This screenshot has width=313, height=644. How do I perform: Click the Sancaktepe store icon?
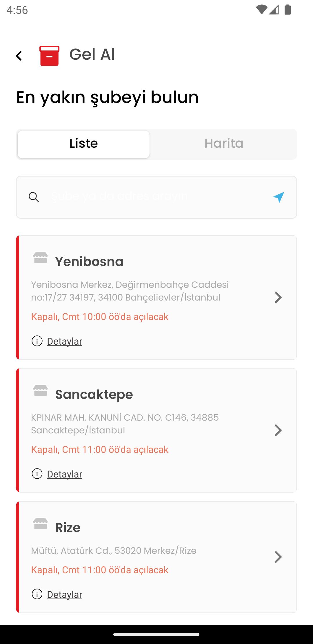40,390
